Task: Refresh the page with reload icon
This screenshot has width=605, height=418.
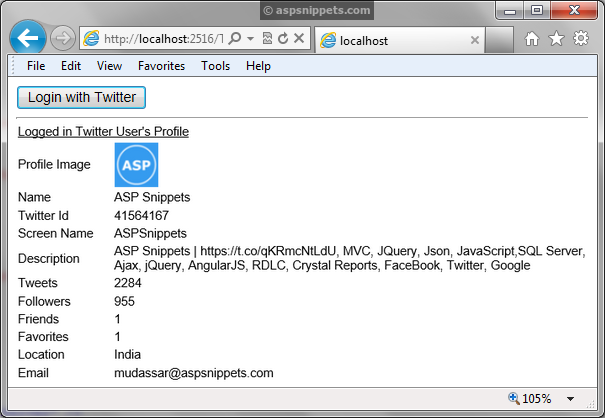Action: click(x=283, y=38)
